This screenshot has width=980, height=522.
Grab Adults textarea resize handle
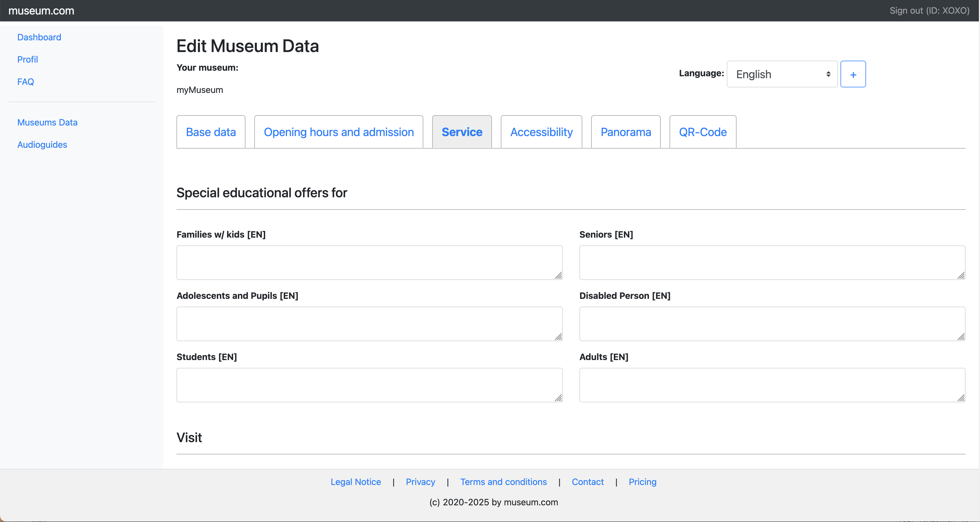tap(961, 398)
